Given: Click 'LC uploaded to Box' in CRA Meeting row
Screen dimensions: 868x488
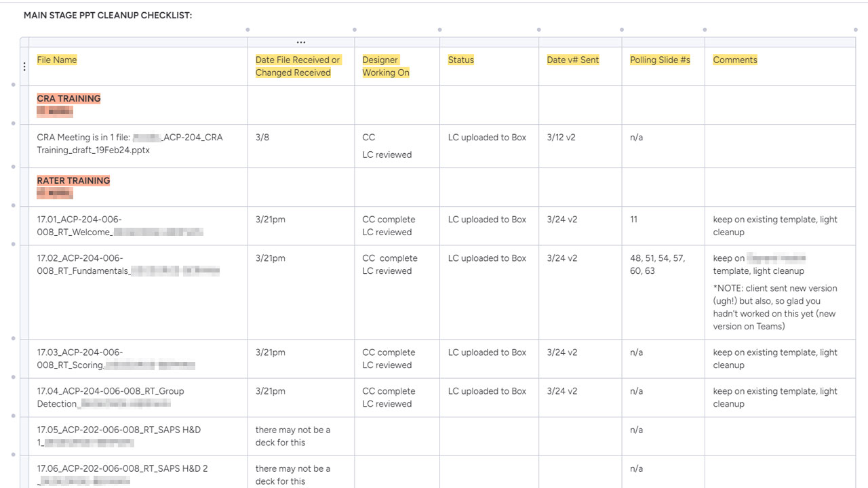Looking at the screenshot, I should (x=487, y=138).
